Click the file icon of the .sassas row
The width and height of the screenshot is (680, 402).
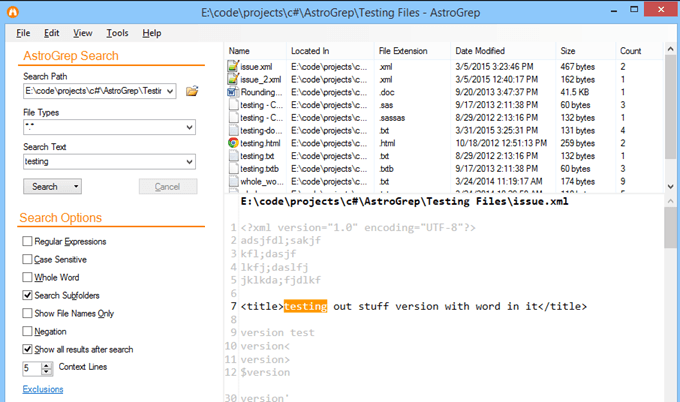tap(234, 118)
